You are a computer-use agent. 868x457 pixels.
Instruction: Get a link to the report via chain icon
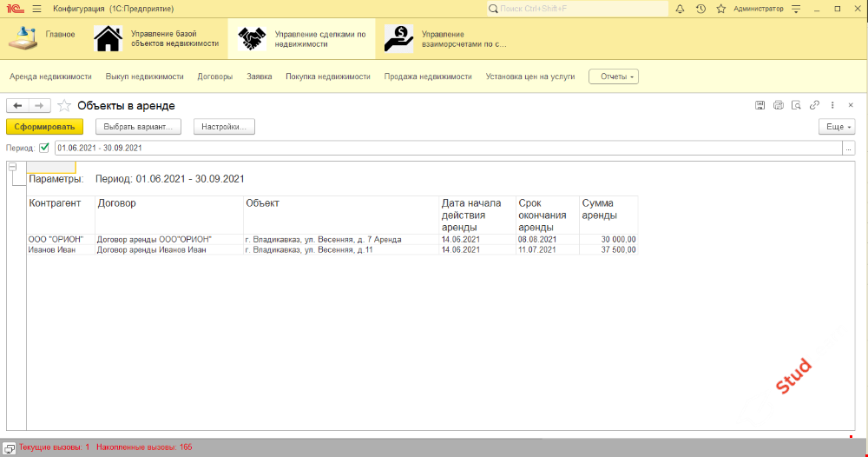(x=814, y=105)
